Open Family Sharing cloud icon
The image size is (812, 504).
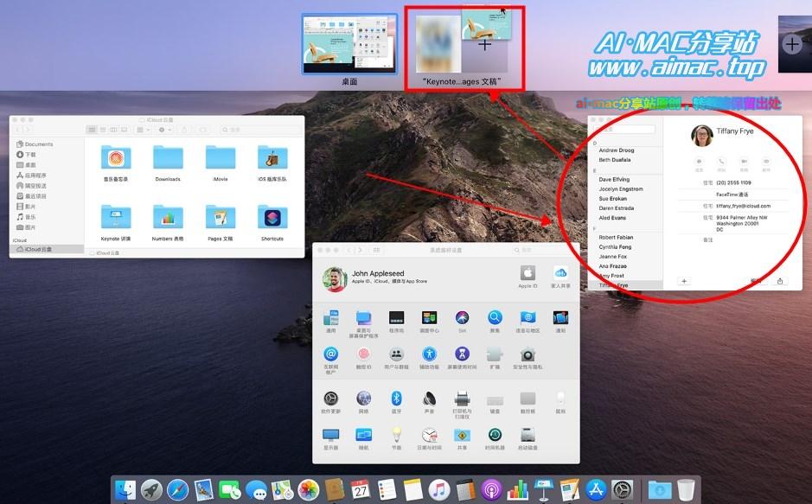[560, 272]
